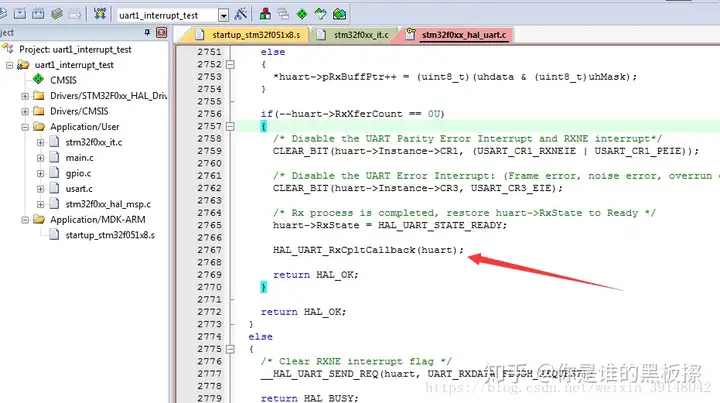Click line number 2757 in margin

tap(209, 126)
